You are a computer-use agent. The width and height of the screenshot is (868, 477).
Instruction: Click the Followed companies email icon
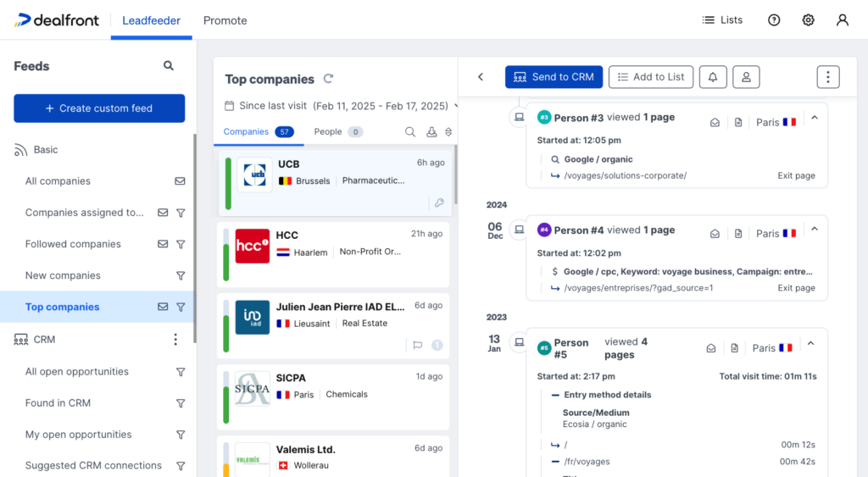(x=163, y=244)
